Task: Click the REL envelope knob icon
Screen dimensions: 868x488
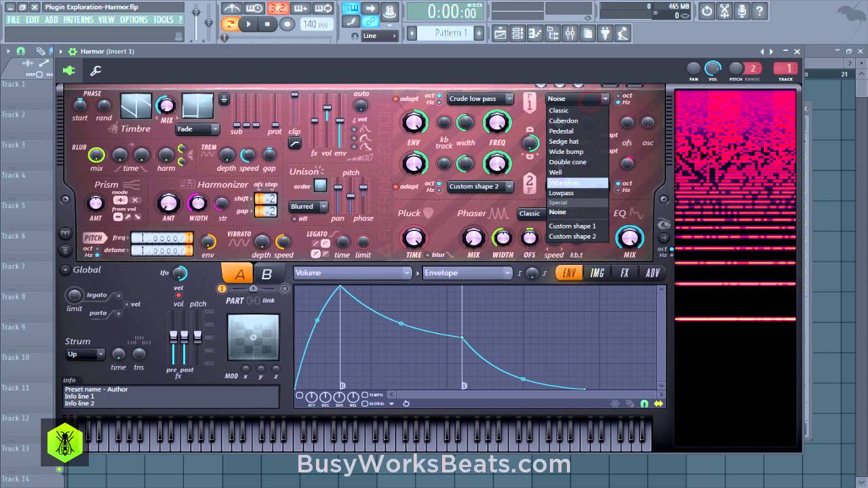Action: pyautogui.click(x=353, y=396)
